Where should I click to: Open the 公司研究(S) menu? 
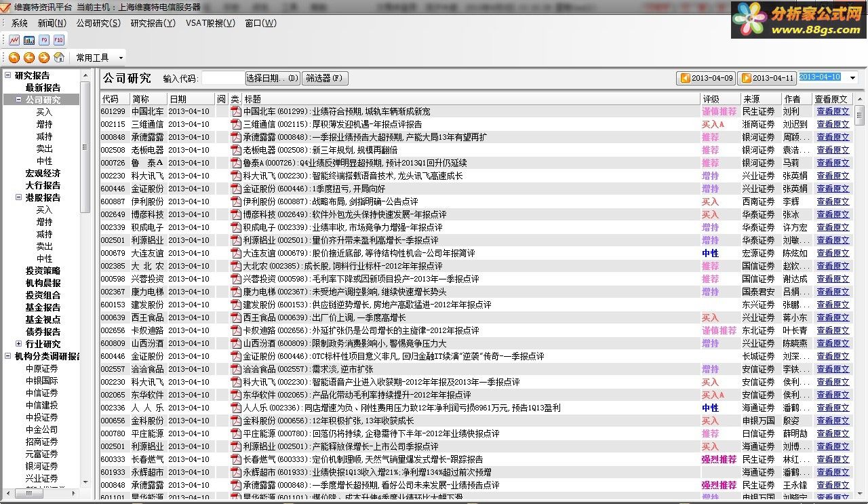[98, 23]
